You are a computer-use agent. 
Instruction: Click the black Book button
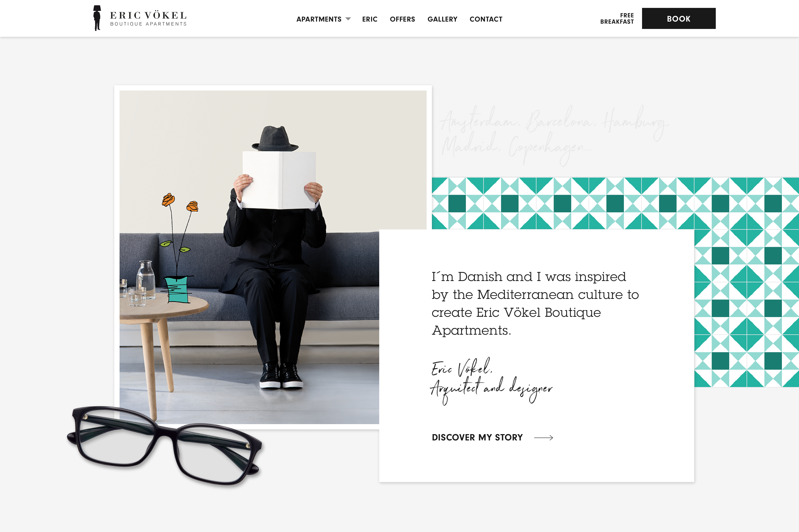(x=678, y=18)
